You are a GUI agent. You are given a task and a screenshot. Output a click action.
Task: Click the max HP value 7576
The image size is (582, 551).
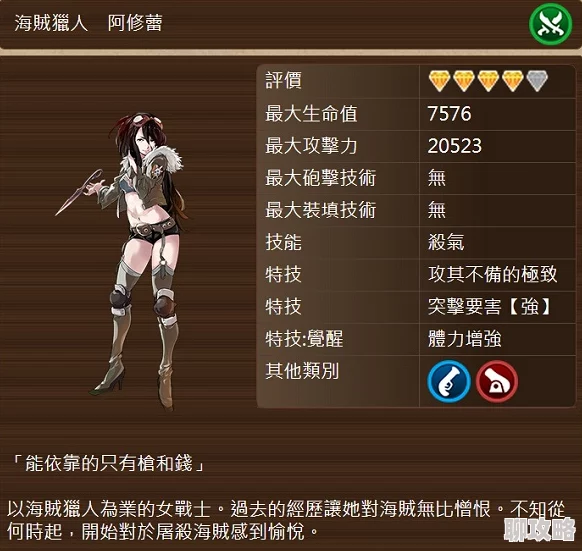click(x=449, y=114)
